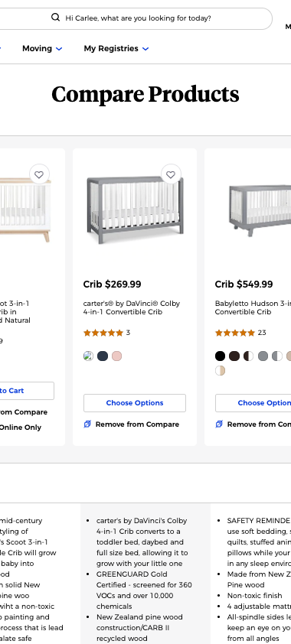
Task: Open the carter's Colby crib image
Action: coord(135,210)
